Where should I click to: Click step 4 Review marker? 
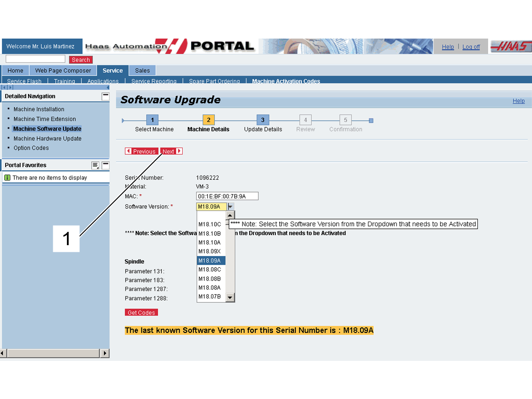(x=305, y=120)
